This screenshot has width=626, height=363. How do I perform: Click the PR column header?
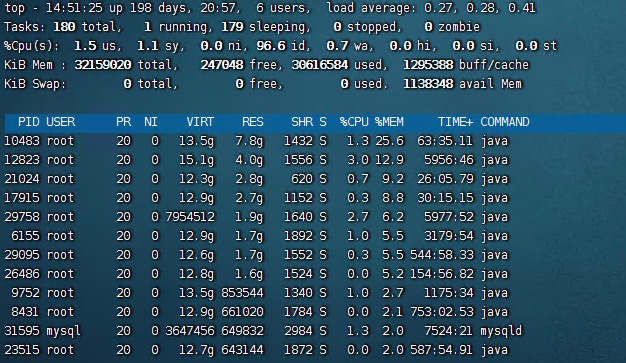click(124, 122)
